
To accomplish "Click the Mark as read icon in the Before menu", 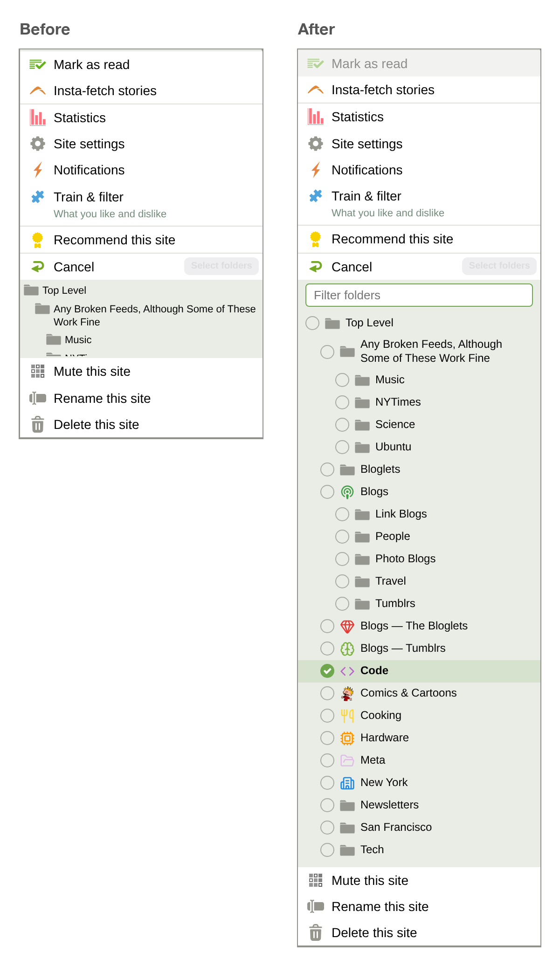I will [38, 64].
